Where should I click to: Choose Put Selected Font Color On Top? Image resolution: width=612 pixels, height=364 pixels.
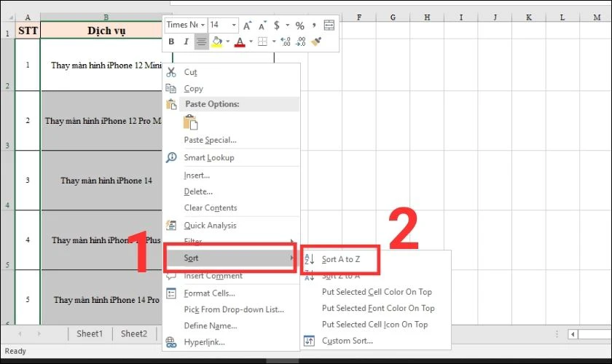coord(376,308)
